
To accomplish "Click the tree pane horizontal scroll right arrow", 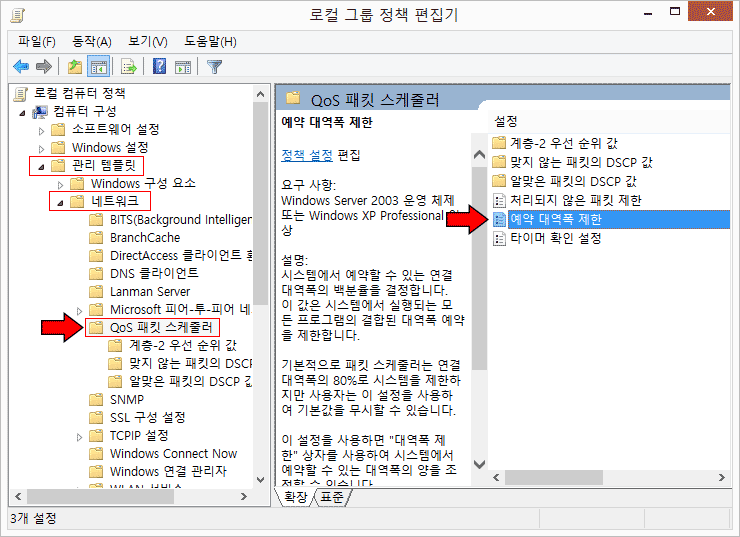I will [x=244, y=496].
